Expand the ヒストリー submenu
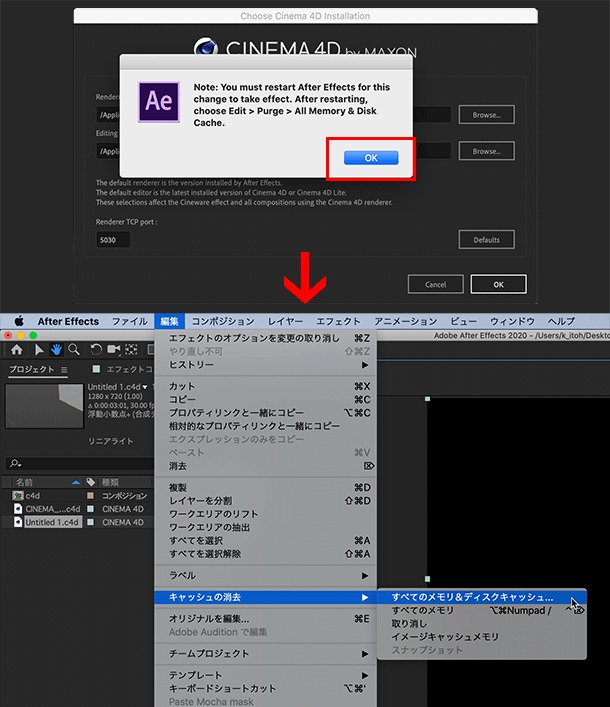This screenshot has height=707, width=610. tap(365, 365)
